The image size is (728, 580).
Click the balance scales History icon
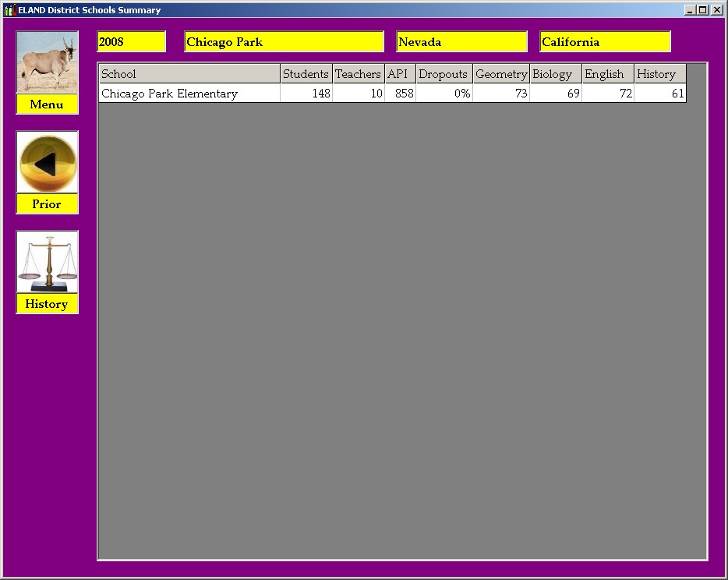47,262
